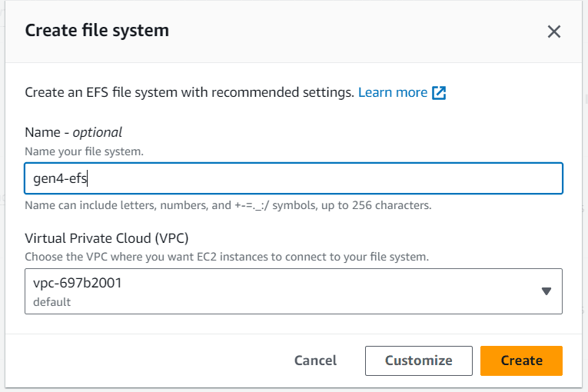The image size is (588, 392).
Task: Click the Create file system dialog title
Action: [97, 31]
